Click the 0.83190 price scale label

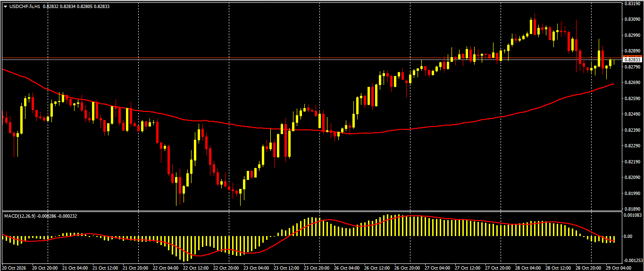632,4
